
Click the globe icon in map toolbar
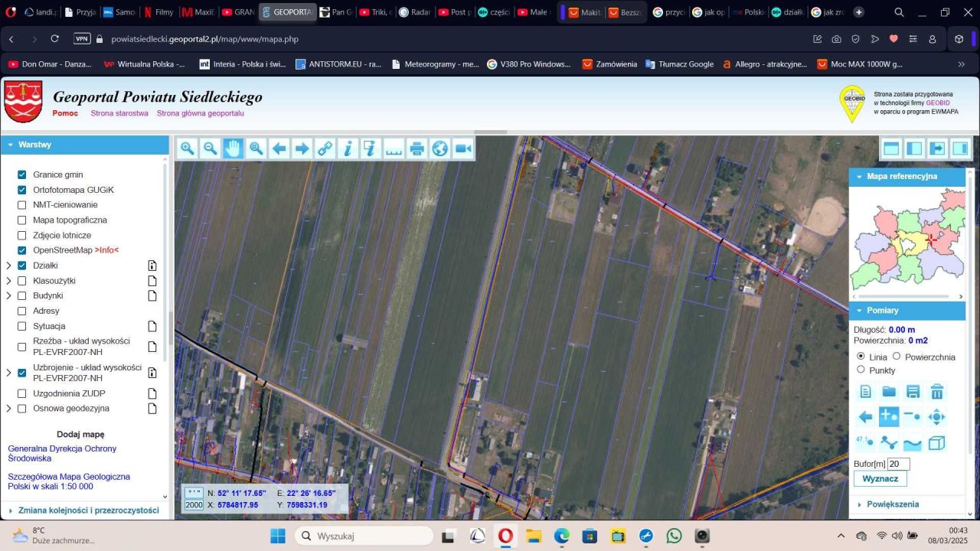439,148
